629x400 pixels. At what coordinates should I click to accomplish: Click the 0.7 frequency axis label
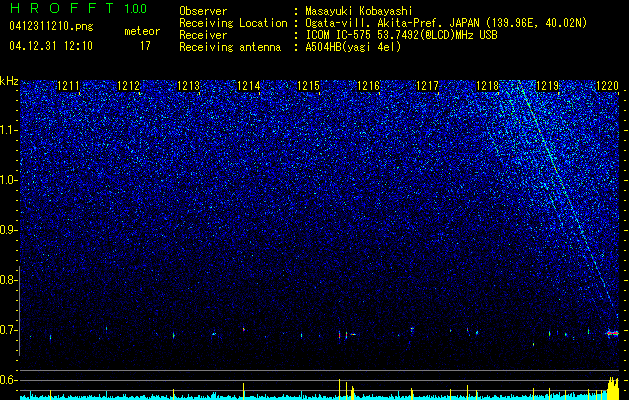pos(9,330)
